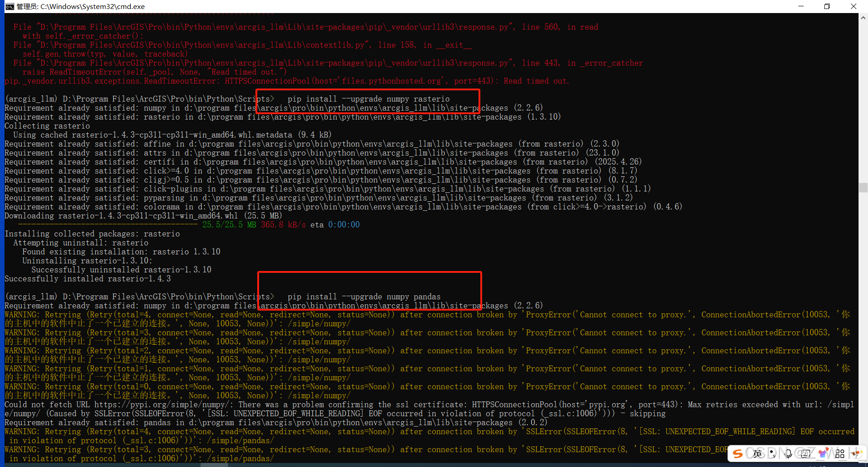
Task: Click the certifi 'Requirement already satisfied' line
Action: coord(323,162)
